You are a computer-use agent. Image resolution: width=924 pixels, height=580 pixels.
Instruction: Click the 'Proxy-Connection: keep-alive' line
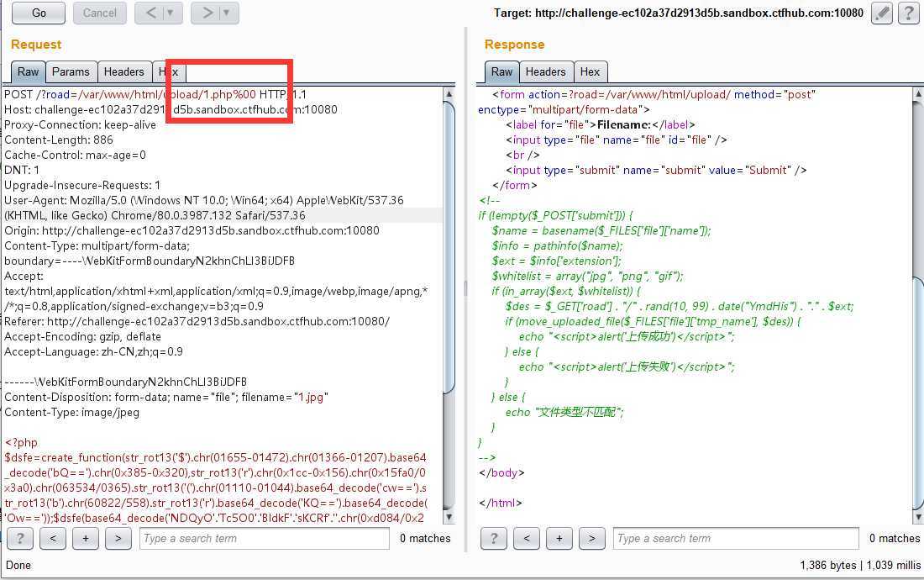pos(80,124)
